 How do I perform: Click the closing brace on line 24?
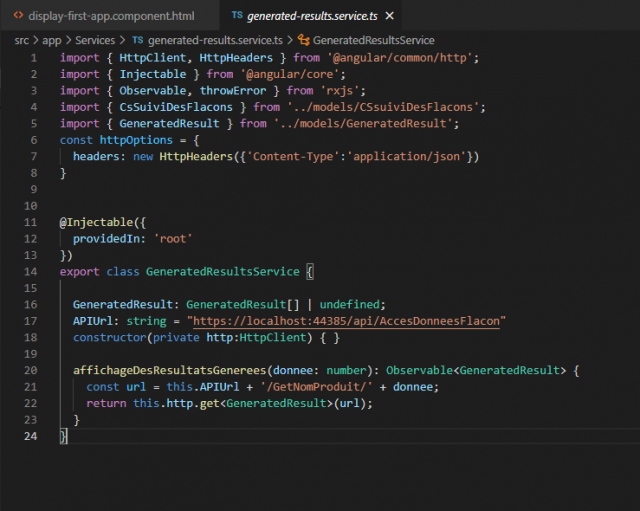click(x=63, y=436)
